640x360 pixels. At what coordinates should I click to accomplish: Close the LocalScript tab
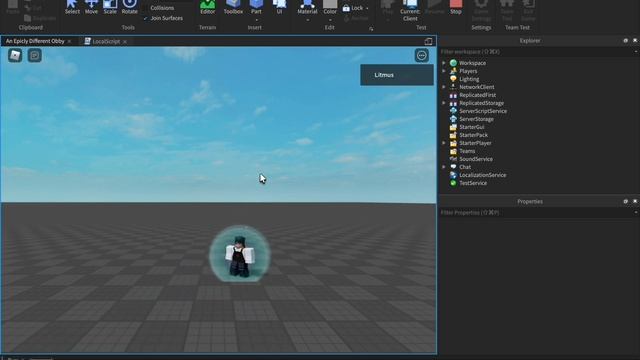(x=124, y=42)
